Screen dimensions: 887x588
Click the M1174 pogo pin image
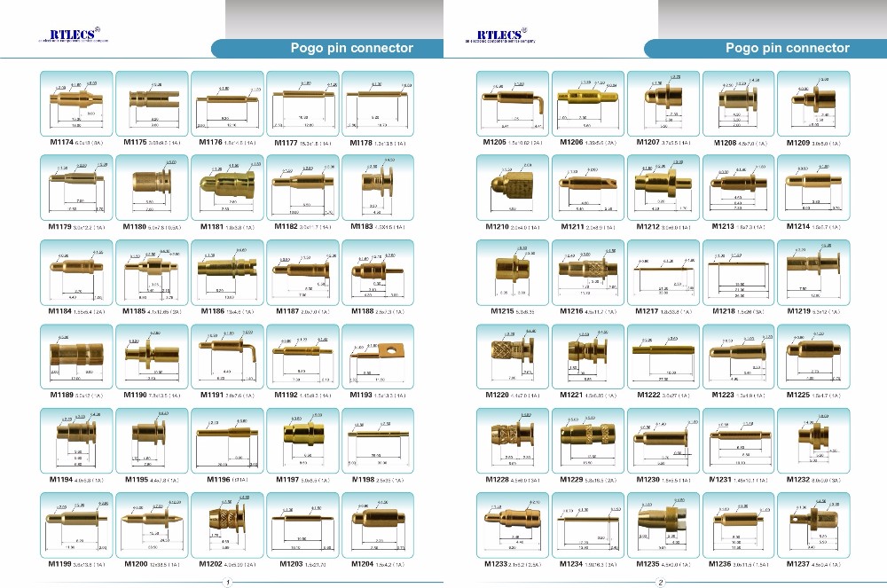76,104
